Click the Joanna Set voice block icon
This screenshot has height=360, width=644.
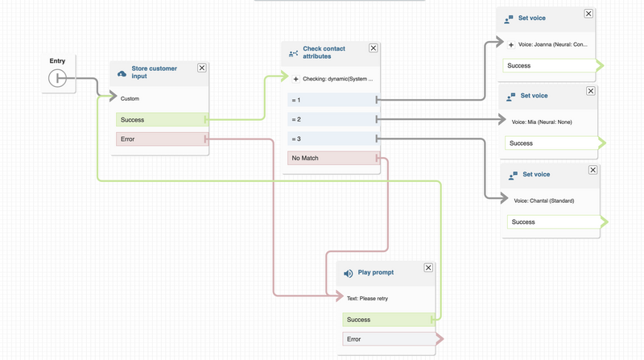point(509,19)
